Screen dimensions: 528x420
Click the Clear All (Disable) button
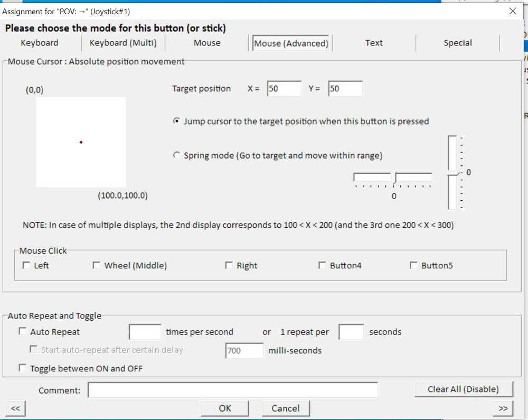tap(464, 389)
